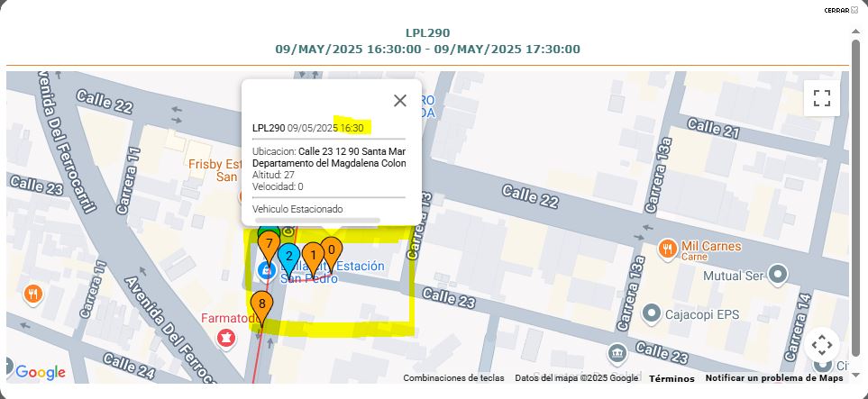Click blue marker number 2
This screenshot has width=868, height=399.
tap(288, 257)
